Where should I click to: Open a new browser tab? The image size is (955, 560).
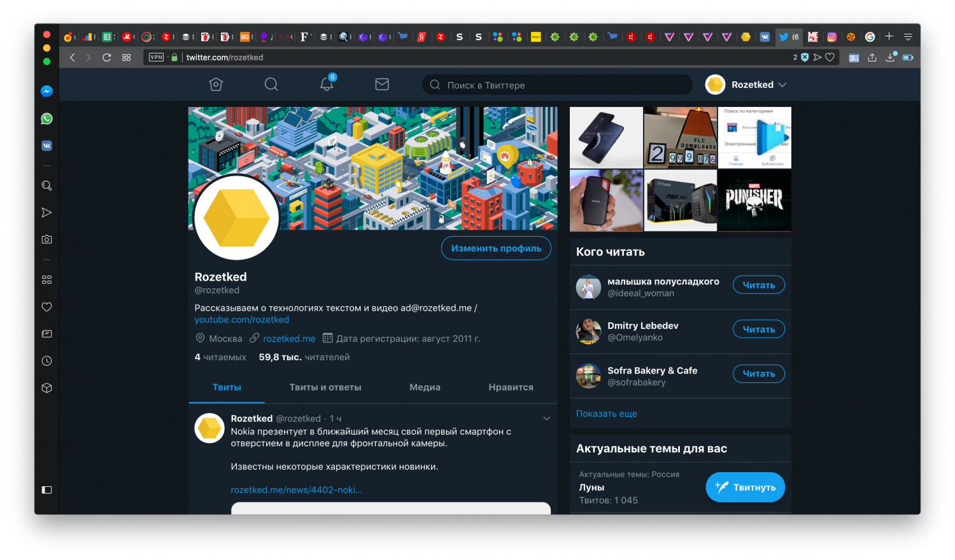(889, 36)
